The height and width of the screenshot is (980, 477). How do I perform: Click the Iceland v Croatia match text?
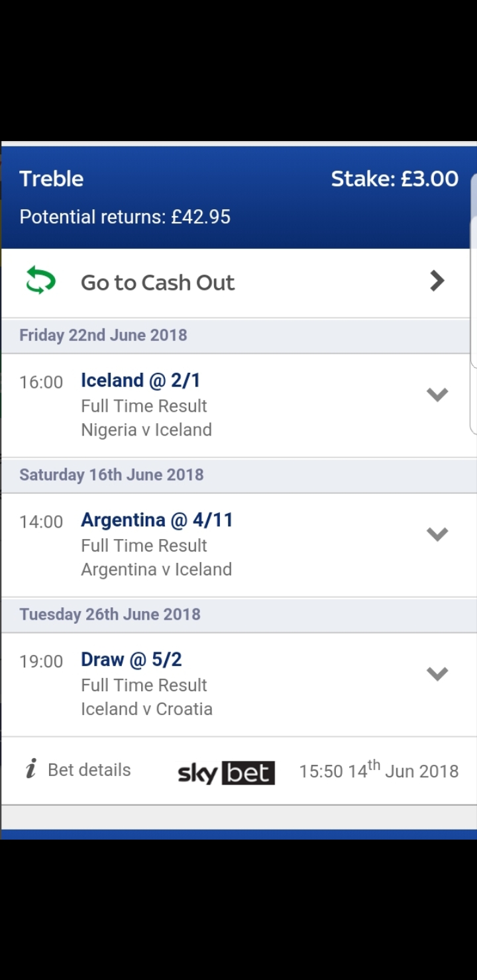coord(146,709)
